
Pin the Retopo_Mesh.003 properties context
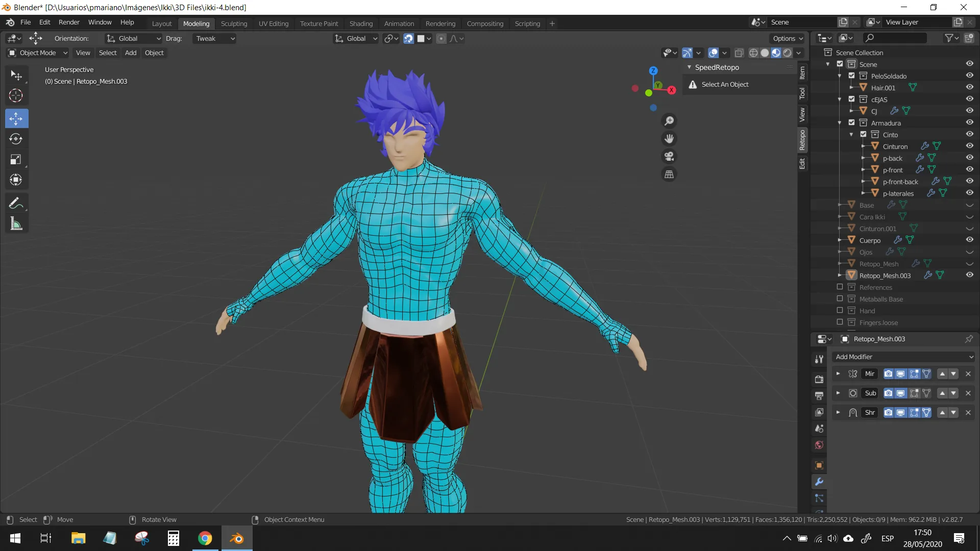(969, 339)
